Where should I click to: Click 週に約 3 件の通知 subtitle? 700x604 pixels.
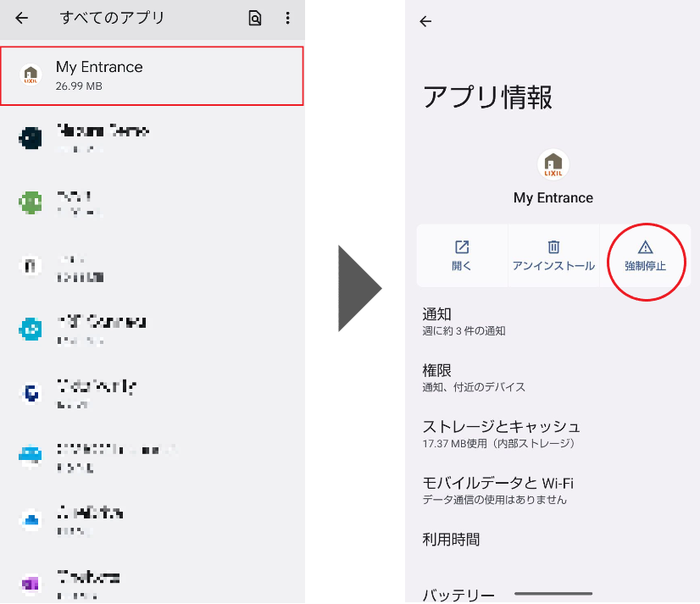coord(464,330)
